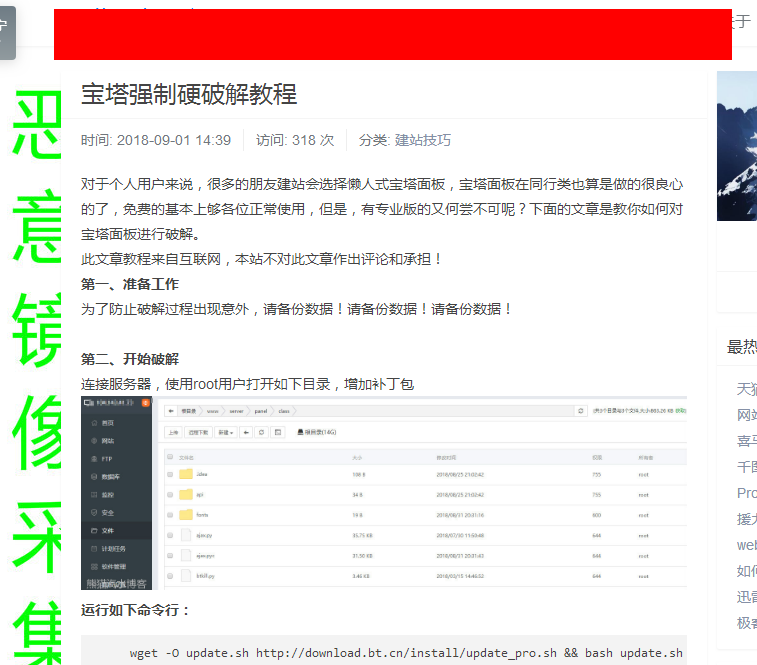The image size is (757, 665).
Task: Click the 大小 column header
Action: (357, 457)
